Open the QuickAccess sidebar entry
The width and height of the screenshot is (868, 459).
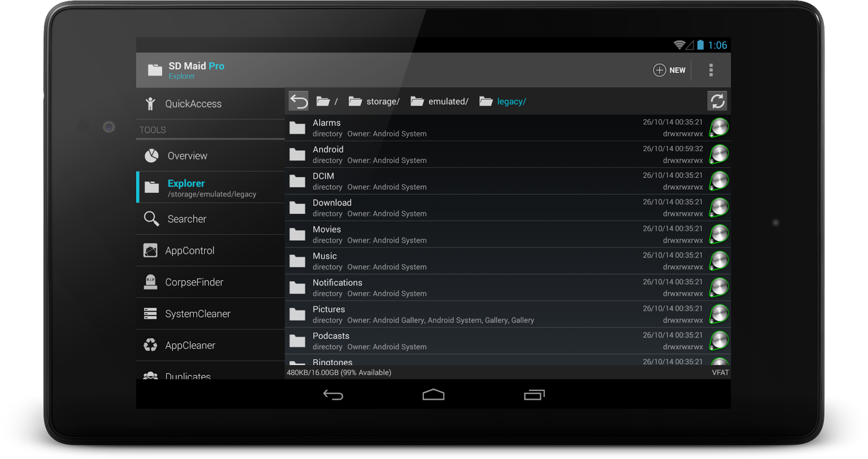pyautogui.click(x=210, y=104)
